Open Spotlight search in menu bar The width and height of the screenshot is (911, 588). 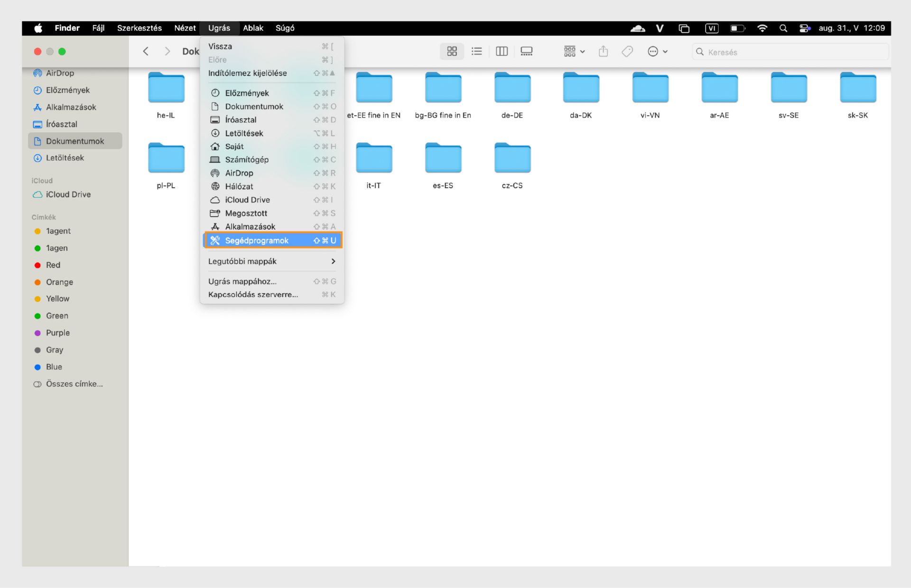[x=783, y=28]
